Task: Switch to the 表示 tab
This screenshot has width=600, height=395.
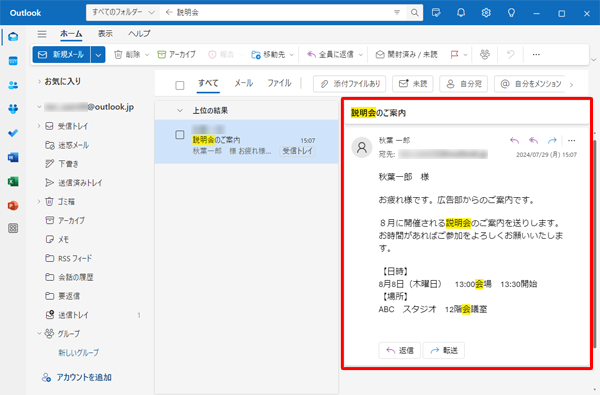Action: (x=105, y=34)
